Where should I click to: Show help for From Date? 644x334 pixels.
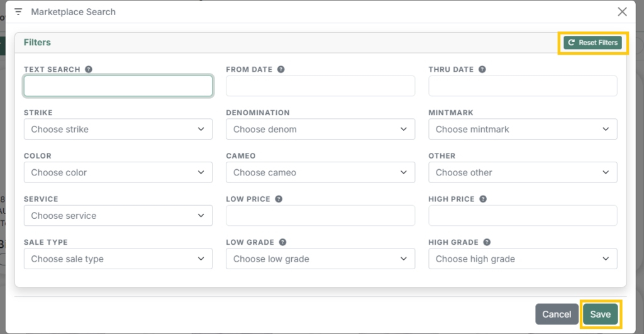[x=281, y=69]
